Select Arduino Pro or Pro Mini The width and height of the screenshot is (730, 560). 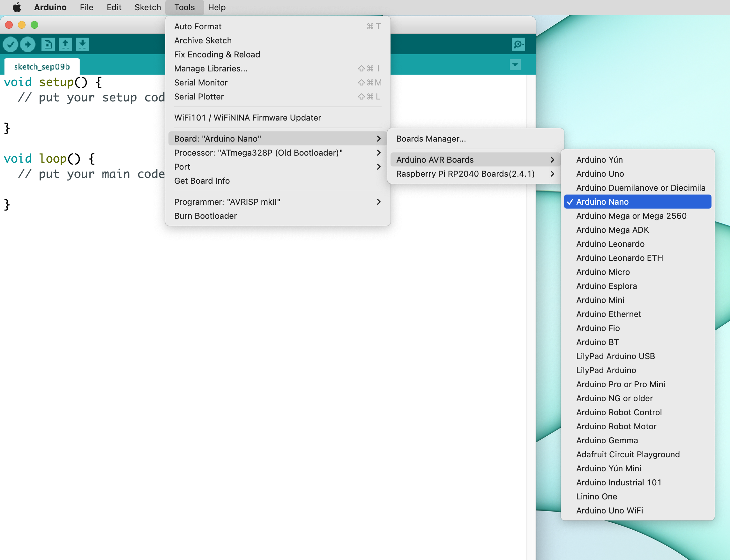click(637, 384)
